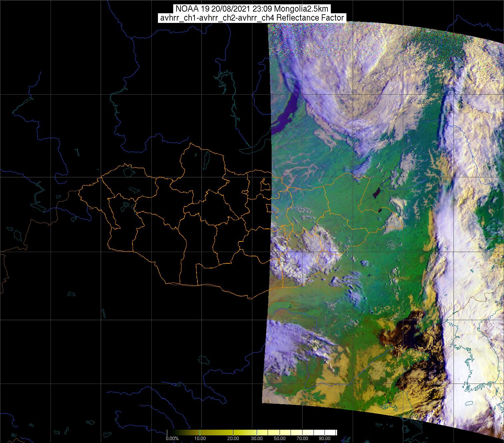The image size is (504, 443).
Task: Click the '70.00' color scale label
Action: click(x=302, y=438)
